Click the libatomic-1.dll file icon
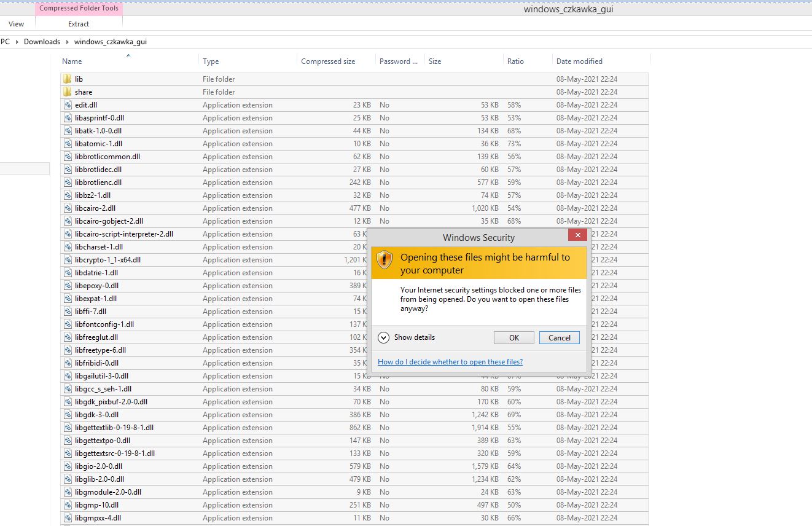This screenshot has width=812, height=526. coord(68,144)
